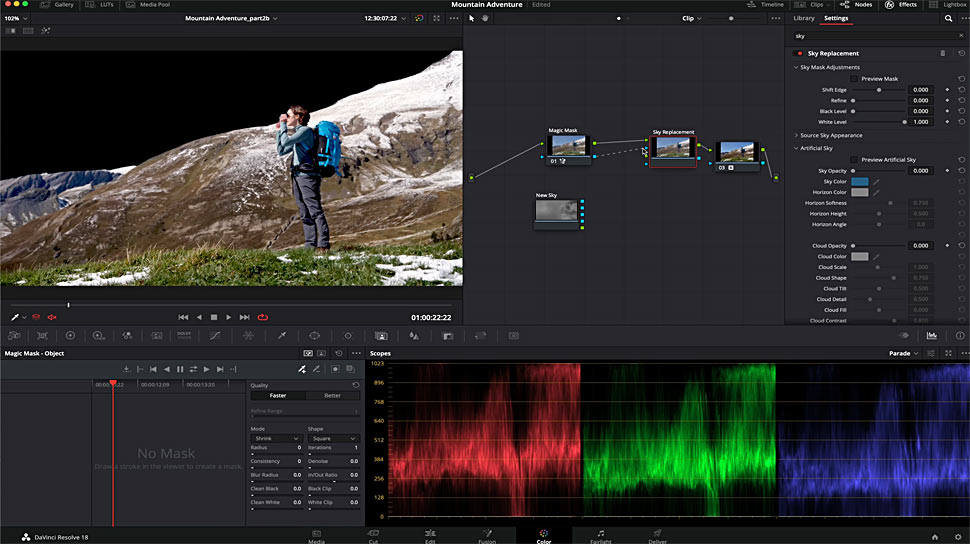This screenshot has height=544, width=970.
Task: Toggle loop playback in viewer transport
Action: coord(263,317)
